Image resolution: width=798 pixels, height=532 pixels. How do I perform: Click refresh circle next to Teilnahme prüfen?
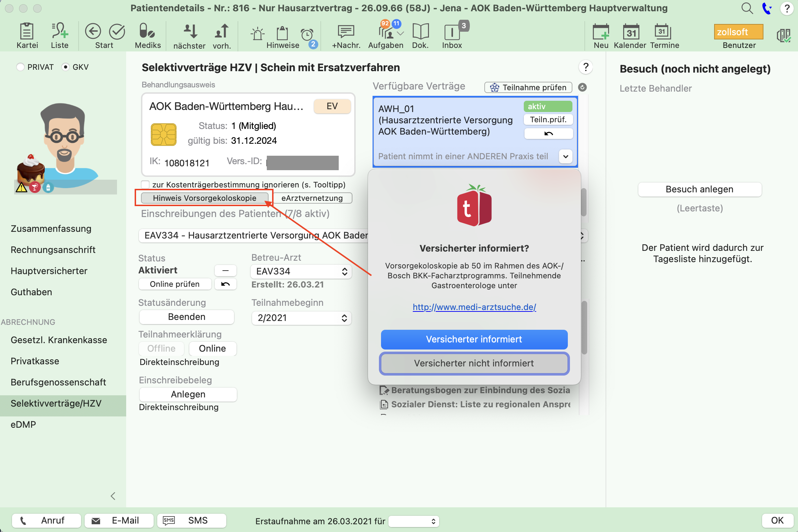[x=583, y=87]
